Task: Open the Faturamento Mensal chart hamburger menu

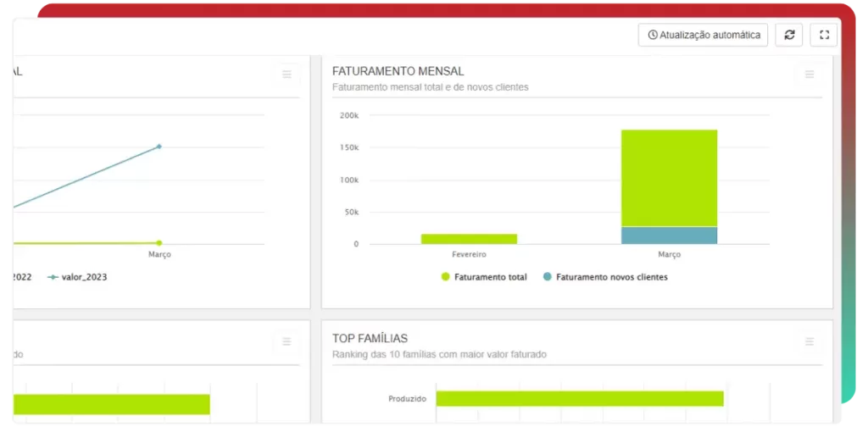Action: [810, 75]
